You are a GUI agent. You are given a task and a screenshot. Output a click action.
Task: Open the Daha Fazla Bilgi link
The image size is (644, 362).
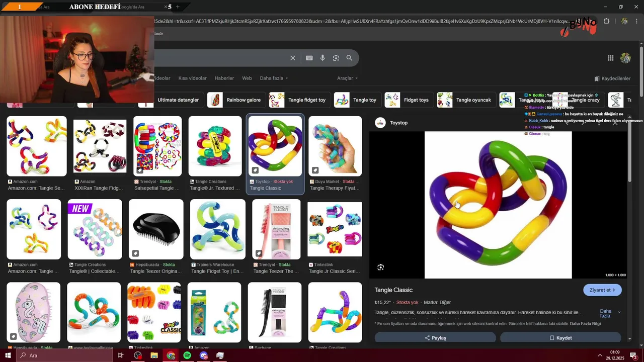(585, 324)
